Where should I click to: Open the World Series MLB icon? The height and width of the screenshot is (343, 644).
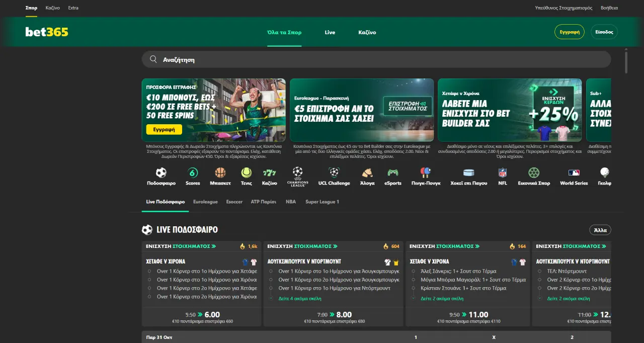pyautogui.click(x=574, y=173)
